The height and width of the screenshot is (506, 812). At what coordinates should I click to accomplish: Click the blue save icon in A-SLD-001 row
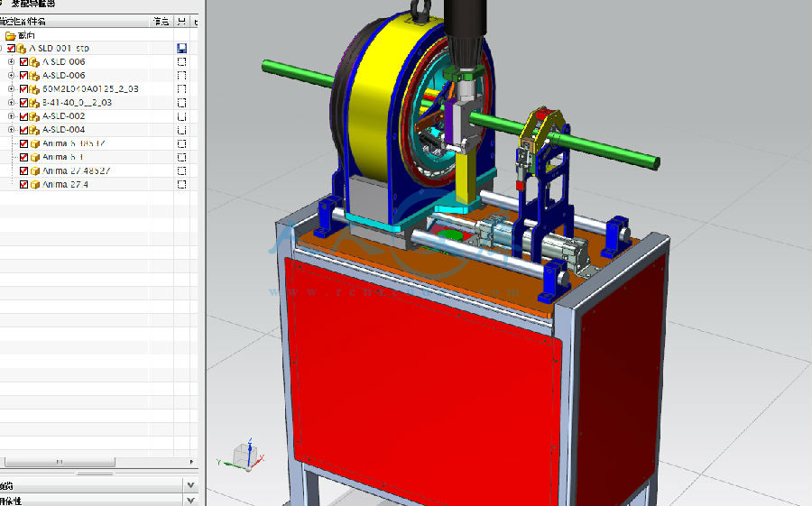[x=182, y=48]
